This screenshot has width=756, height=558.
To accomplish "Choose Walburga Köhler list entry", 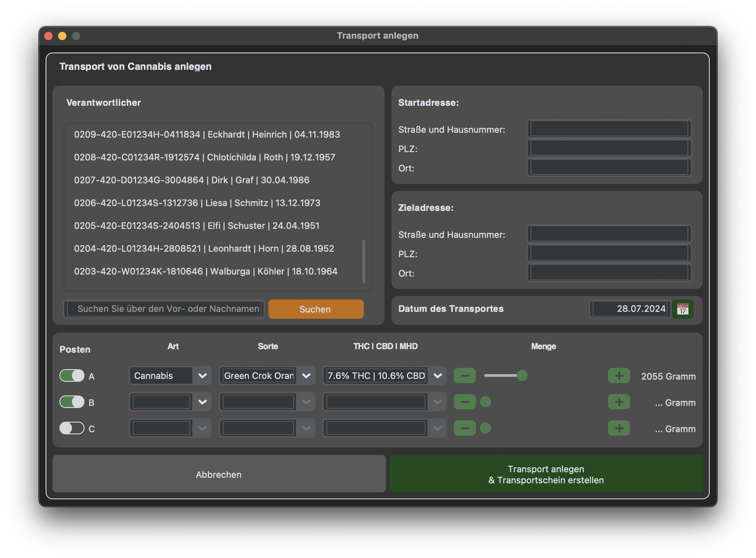I will coord(205,271).
